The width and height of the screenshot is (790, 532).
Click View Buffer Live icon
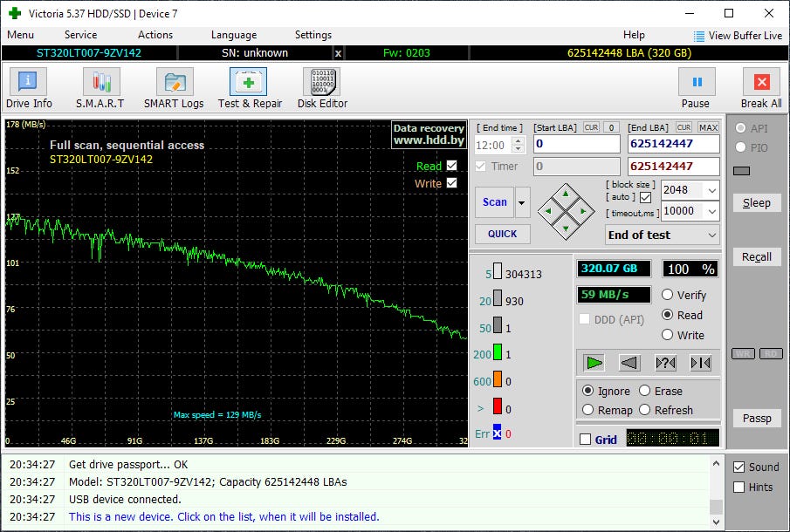(x=699, y=36)
